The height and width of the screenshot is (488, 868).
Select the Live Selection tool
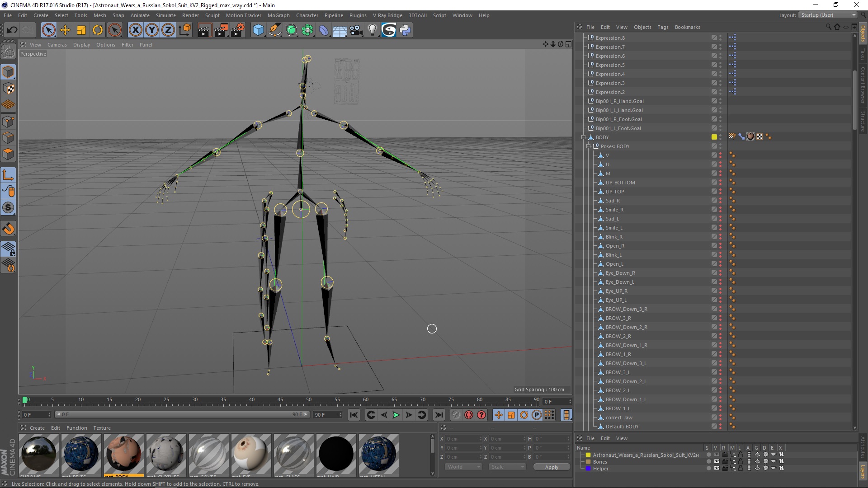click(48, 30)
